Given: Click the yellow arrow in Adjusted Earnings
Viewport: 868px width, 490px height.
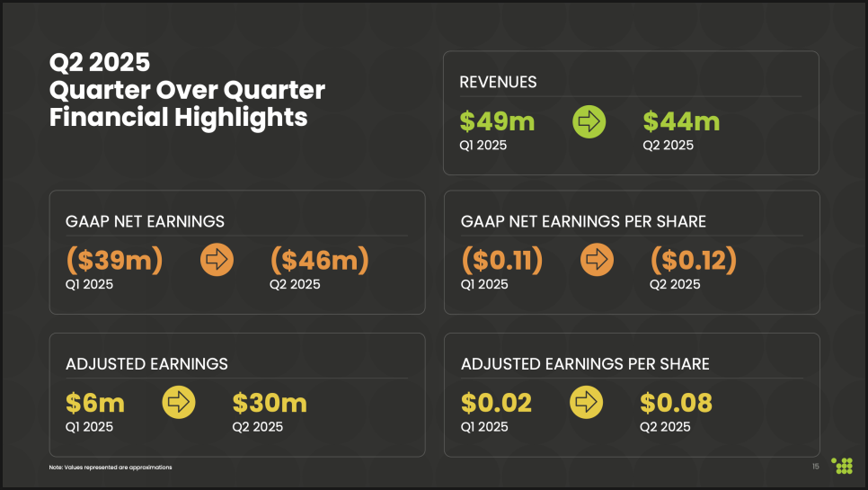Looking at the screenshot, I should (x=178, y=403).
